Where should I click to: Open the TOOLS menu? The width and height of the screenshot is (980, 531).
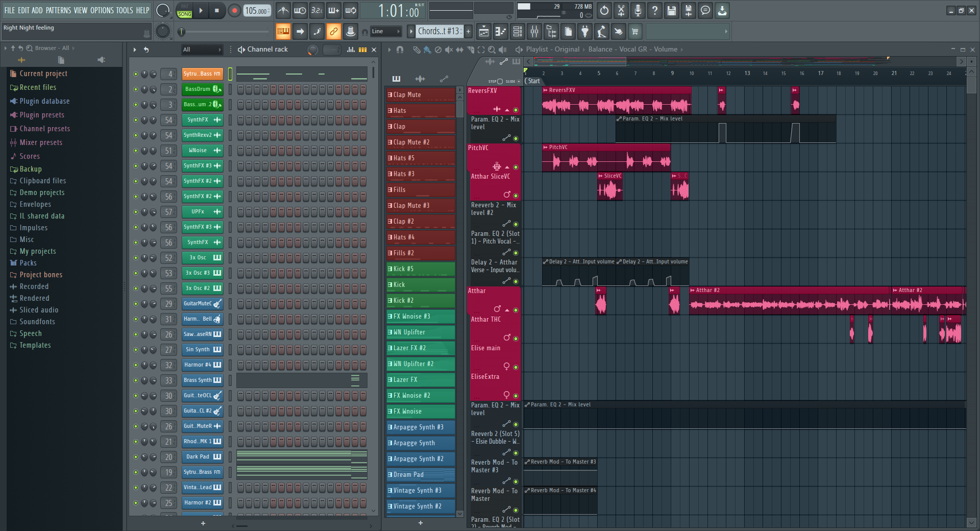(125, 10)
